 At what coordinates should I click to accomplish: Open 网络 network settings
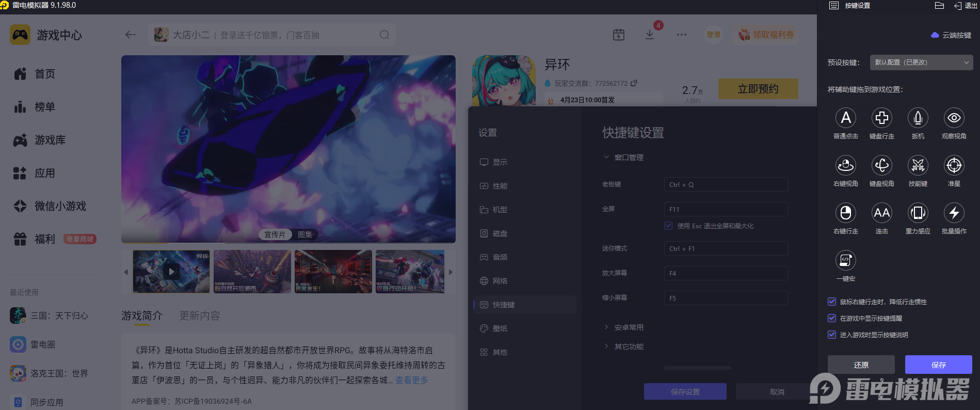pyautogui.click(x=525, y=281)
